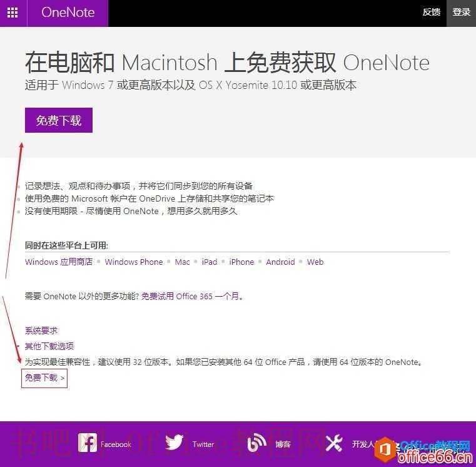
Task: Click the boxed 免费下载 > link
Action: (x=44, y=378)
